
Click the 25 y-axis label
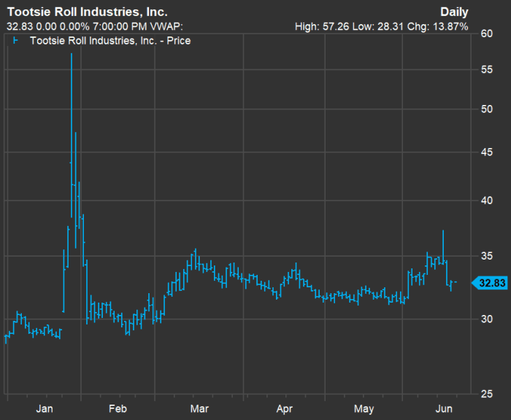pyautogui.click(x=487, y=394)
